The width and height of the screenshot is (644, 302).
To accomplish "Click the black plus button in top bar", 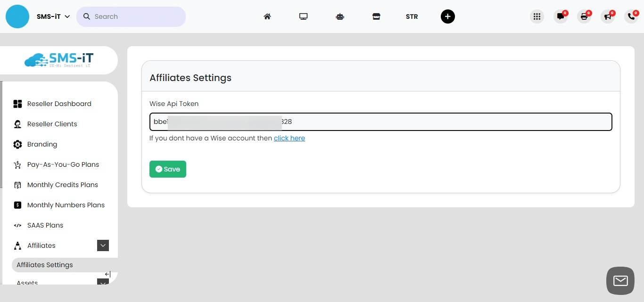I will point(447,16).
